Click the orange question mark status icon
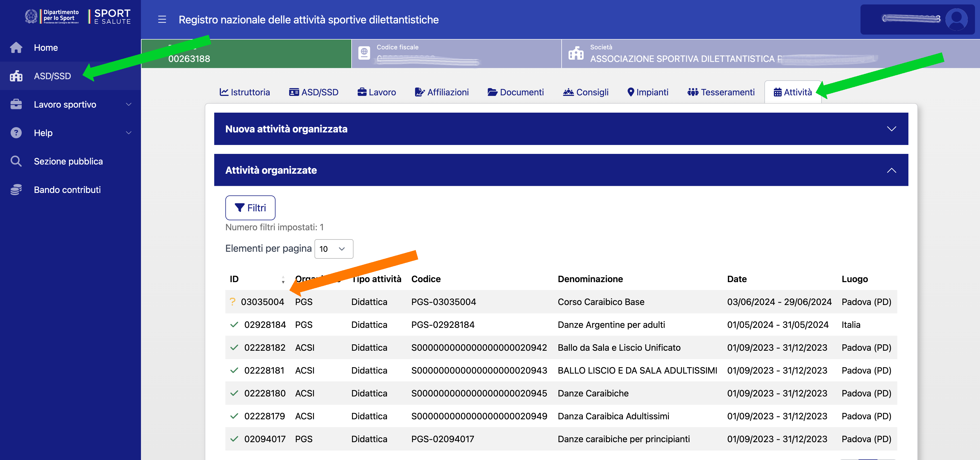Image resolution: width=980 pixels, height=460 pixels. pyautogui.click(x=232, y=302)
